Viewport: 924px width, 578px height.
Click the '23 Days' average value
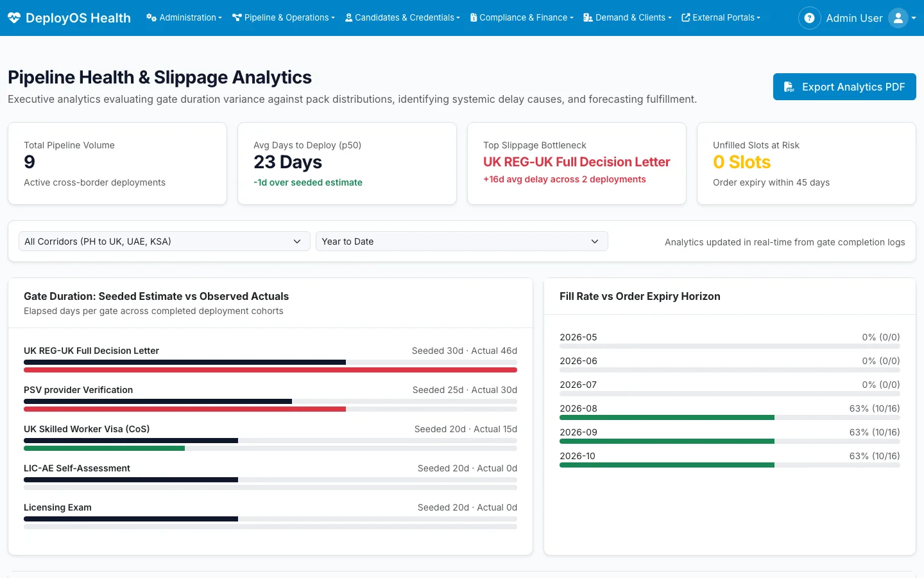click(x=288, y=162)
